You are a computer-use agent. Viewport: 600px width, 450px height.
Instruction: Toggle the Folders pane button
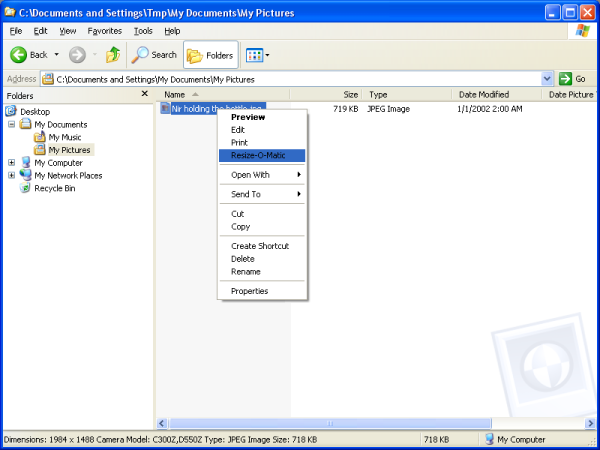click(x=210, y=55)
